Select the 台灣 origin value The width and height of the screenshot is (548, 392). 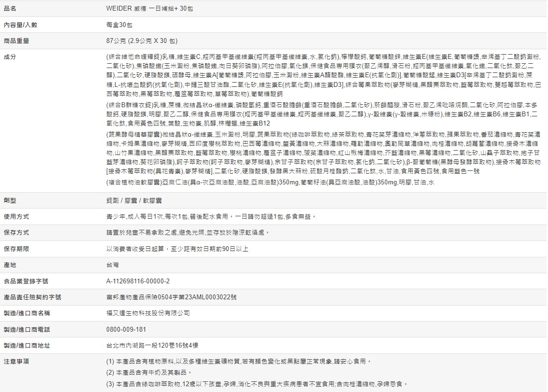click(113, 265)
